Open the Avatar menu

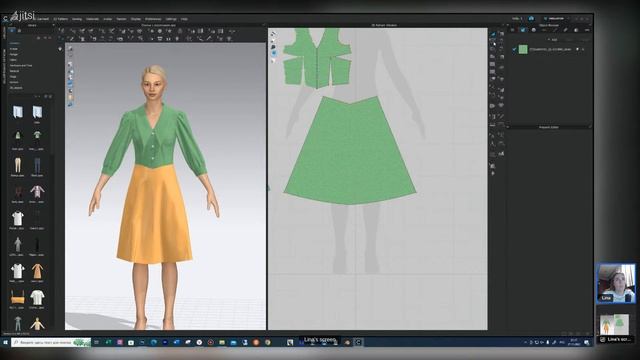click(x=107, y=19)
